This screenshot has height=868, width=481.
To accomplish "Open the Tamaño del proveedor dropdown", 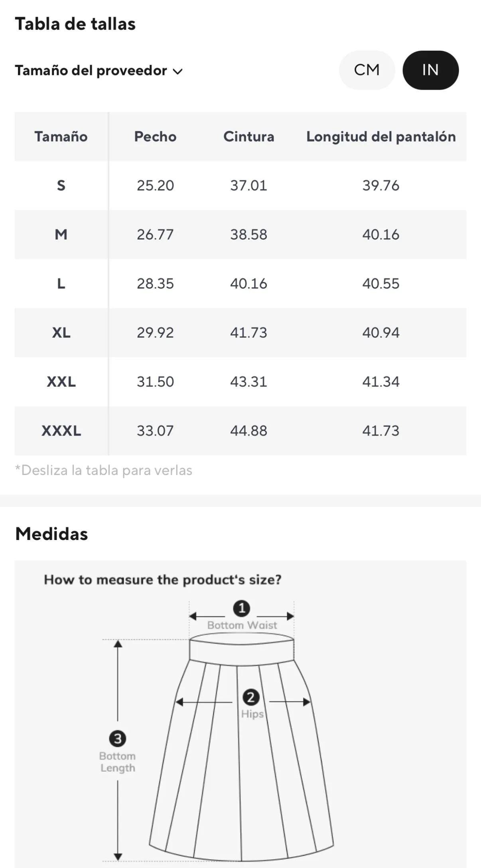I will point(99,71).
